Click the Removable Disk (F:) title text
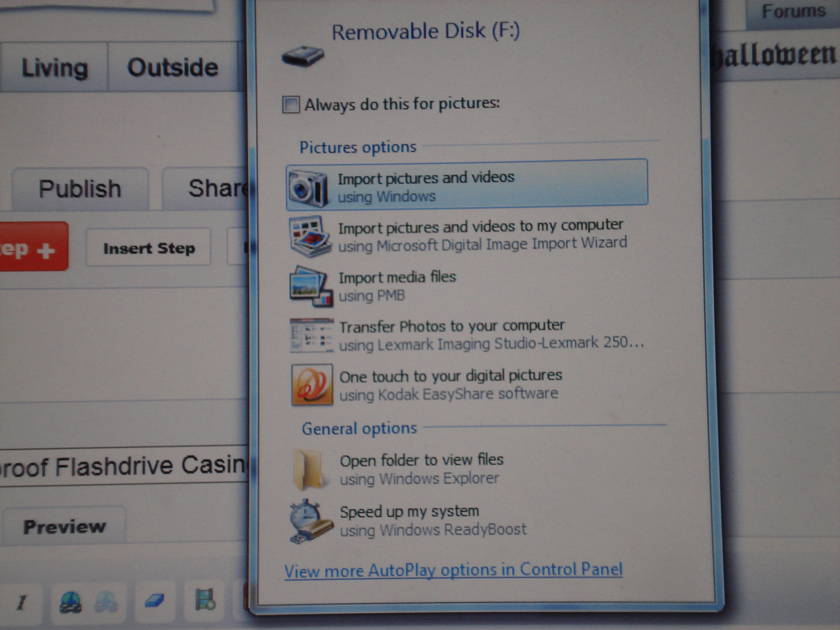 tap(426, 31)
